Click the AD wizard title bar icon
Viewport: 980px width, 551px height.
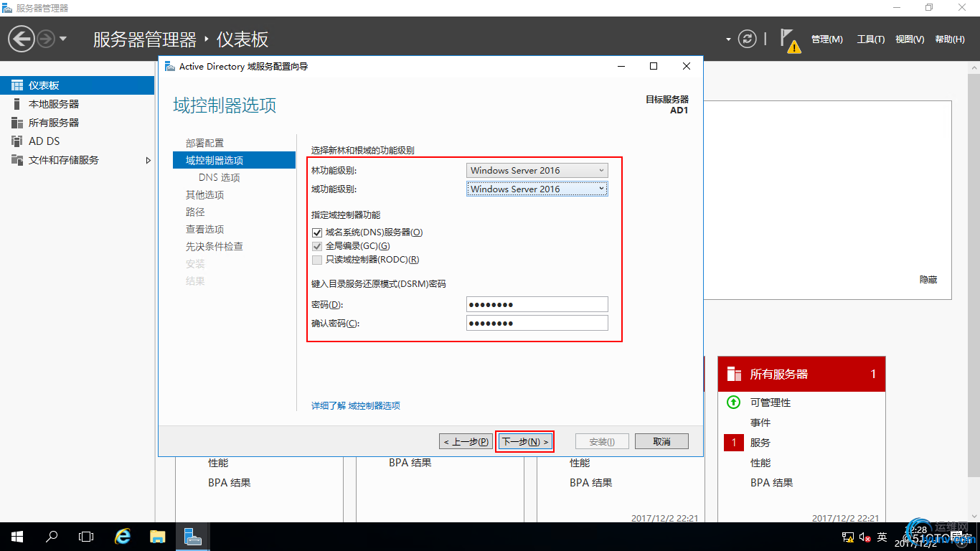(x=169, y=66)
